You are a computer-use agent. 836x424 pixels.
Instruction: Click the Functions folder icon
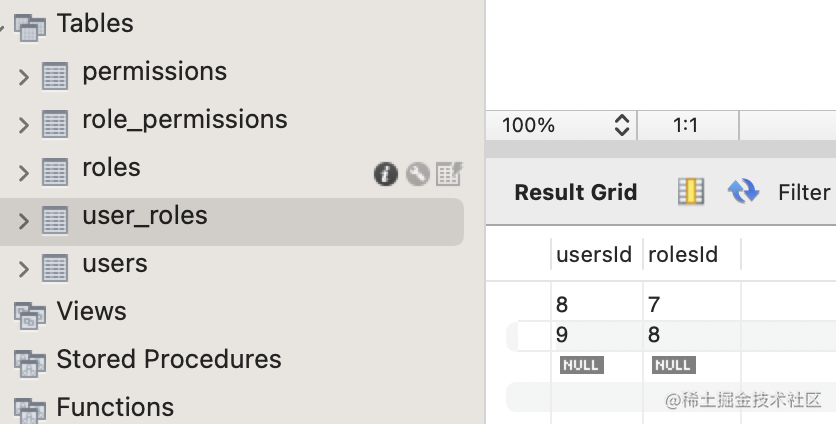click(x=30, y=409)
